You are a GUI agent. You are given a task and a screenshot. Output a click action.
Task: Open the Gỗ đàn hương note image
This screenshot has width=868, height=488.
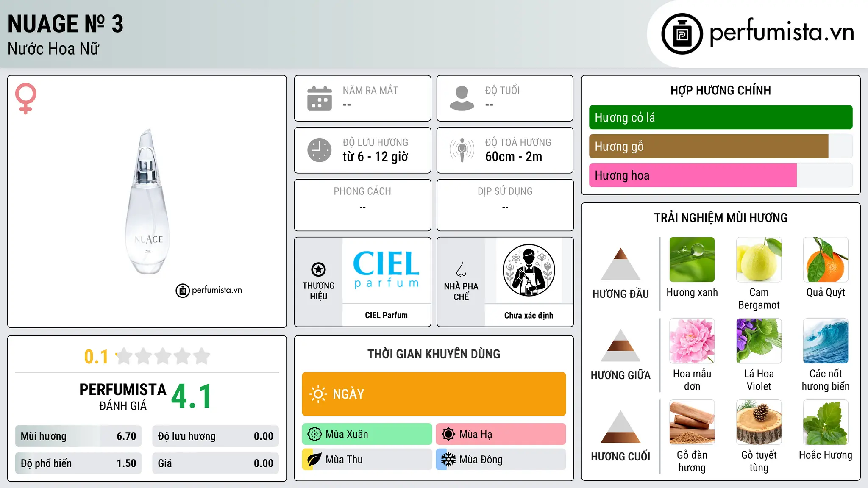pos(692,422)
